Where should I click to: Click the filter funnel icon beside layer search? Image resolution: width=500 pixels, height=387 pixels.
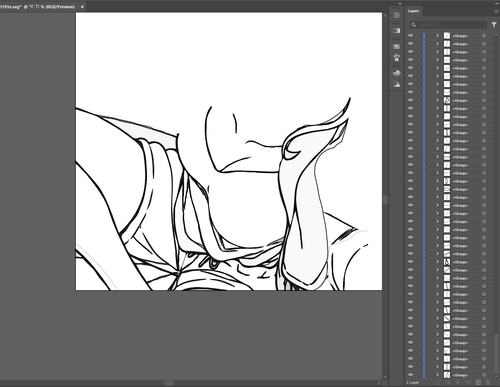click(494, 25)
